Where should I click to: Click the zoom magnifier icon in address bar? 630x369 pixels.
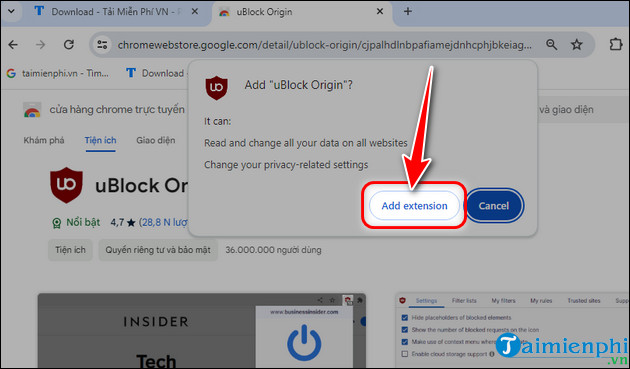(x=552, y=44)
